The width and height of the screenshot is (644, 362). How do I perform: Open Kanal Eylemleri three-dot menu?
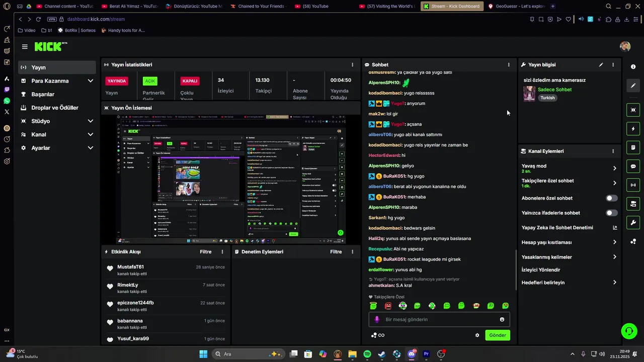[613, 151]
